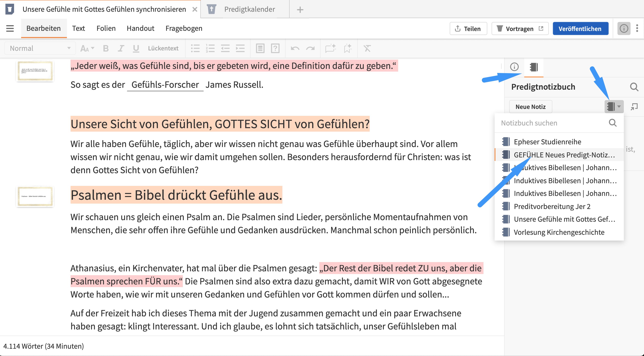The image size is (644, 356).
Task: Open the sermon notebook panel tab
Action: coord(534,67)
